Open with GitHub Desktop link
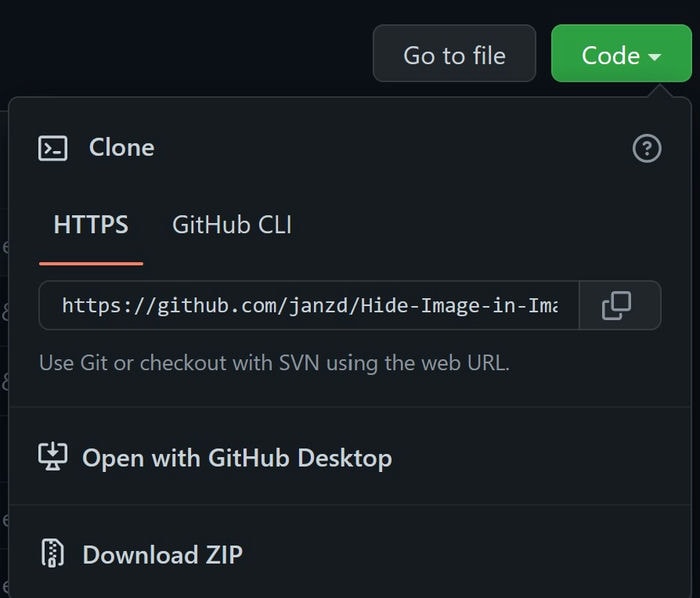This screenshot has width=700, height=598. 237,458
